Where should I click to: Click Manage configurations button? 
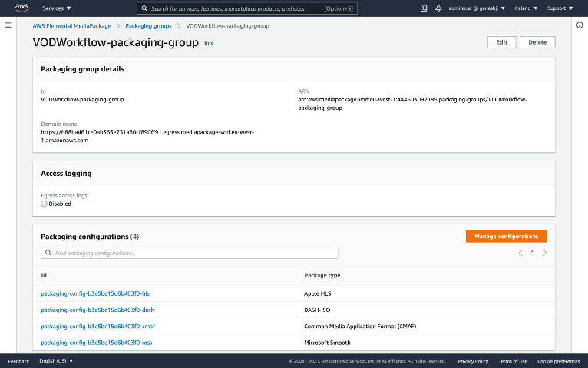point(507,237)
